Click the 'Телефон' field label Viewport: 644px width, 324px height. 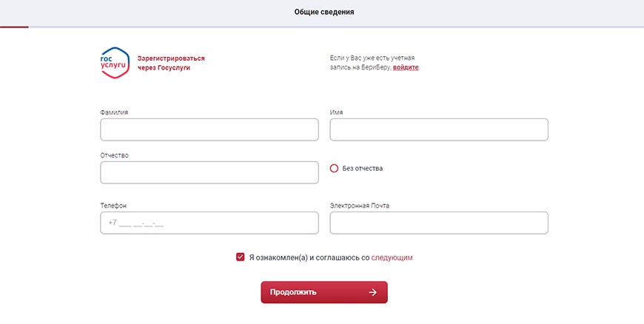[x=114, y=206]
